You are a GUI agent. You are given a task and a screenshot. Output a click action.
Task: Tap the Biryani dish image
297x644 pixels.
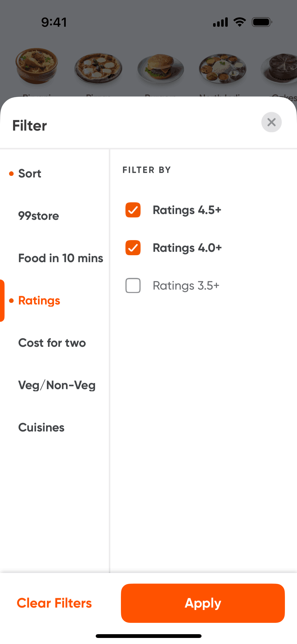coord(37,66)
